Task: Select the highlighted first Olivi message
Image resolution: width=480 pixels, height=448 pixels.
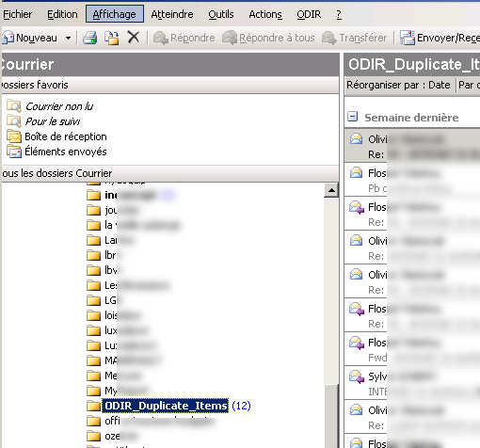Action: tap(412, 147)
